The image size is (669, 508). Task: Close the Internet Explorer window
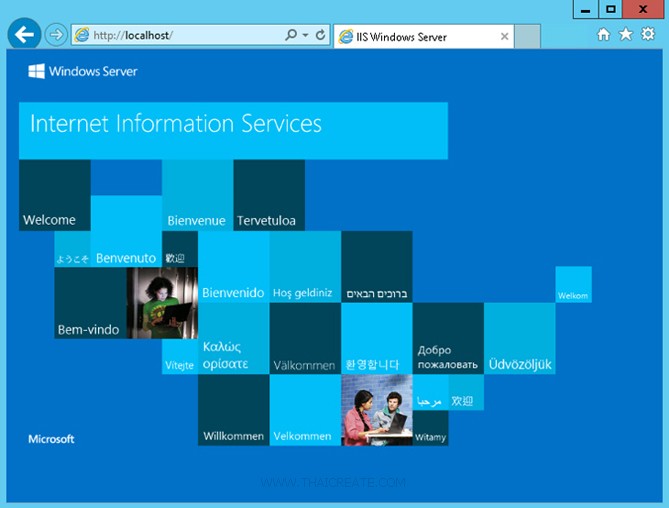click(643, 9)
